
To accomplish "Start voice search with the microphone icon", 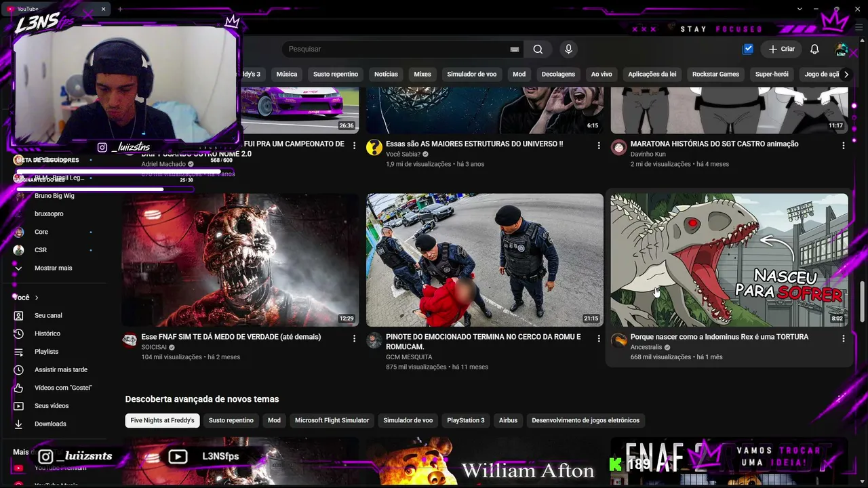I will coord(569,49).
